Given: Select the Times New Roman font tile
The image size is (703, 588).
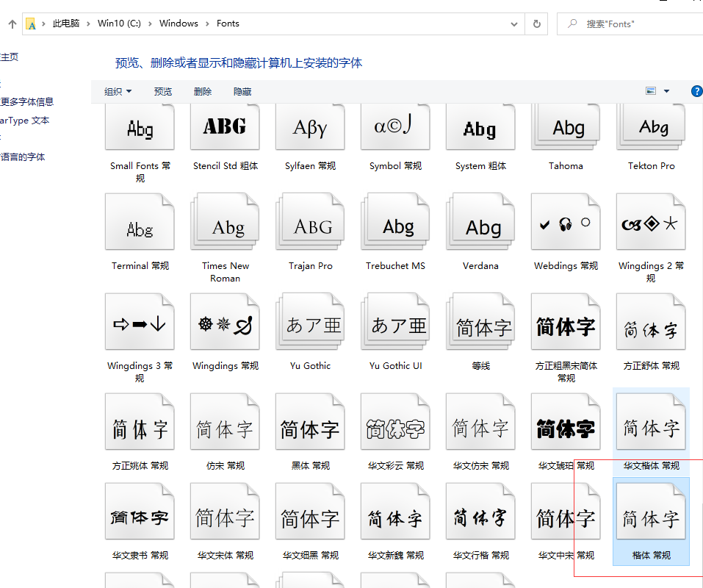Looking at the screenshot, I should tap(225, 228).
